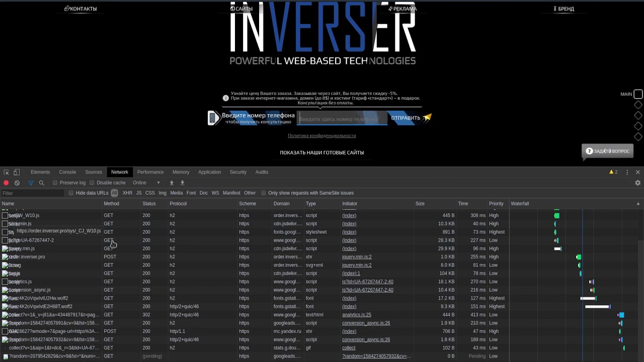The height and width of the screenshot is (362, 644).
Task: Open initiator link analytics.js:25
Action: click(x=357, y=315)
